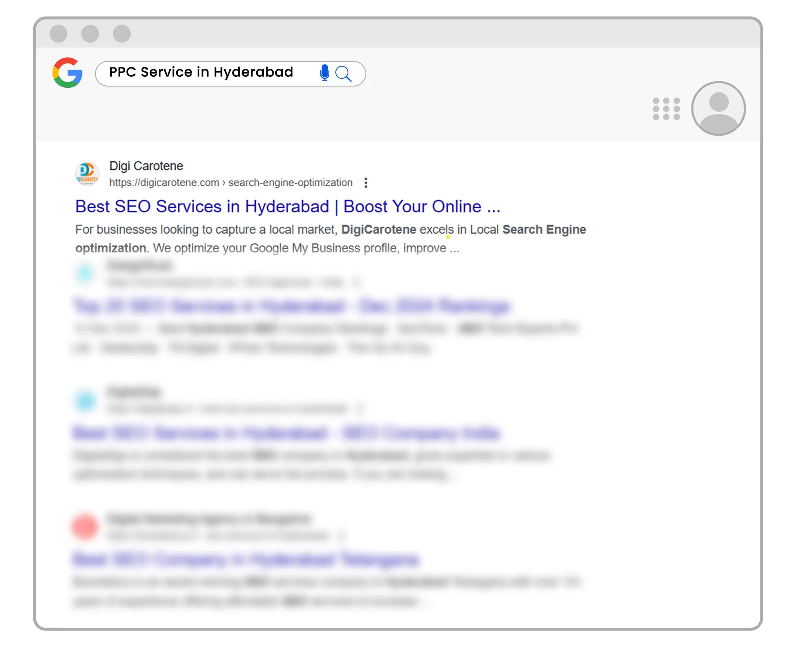Click the third gray window control dot

122,34
